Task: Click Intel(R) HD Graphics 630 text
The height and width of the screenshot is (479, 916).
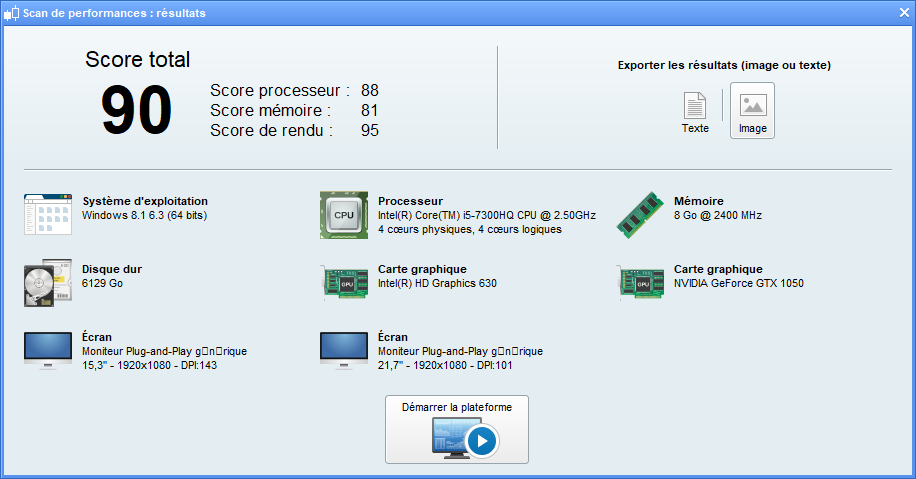Action: click(437, 283)
